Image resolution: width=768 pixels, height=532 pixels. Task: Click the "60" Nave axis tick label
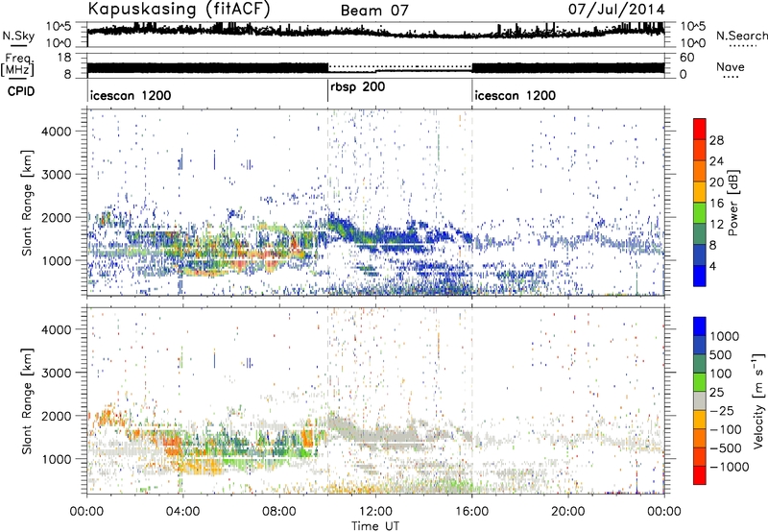[x=687, y=58]
